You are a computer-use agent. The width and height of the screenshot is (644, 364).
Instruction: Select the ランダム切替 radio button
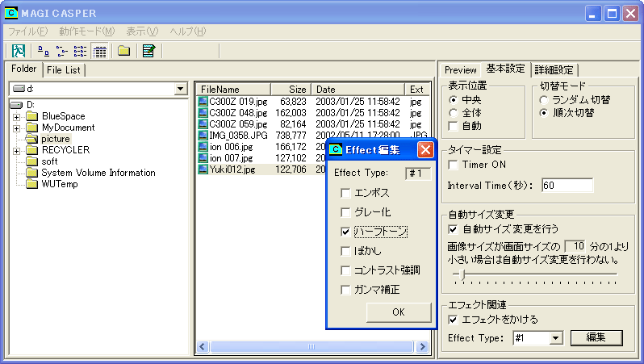pos(544,100)
